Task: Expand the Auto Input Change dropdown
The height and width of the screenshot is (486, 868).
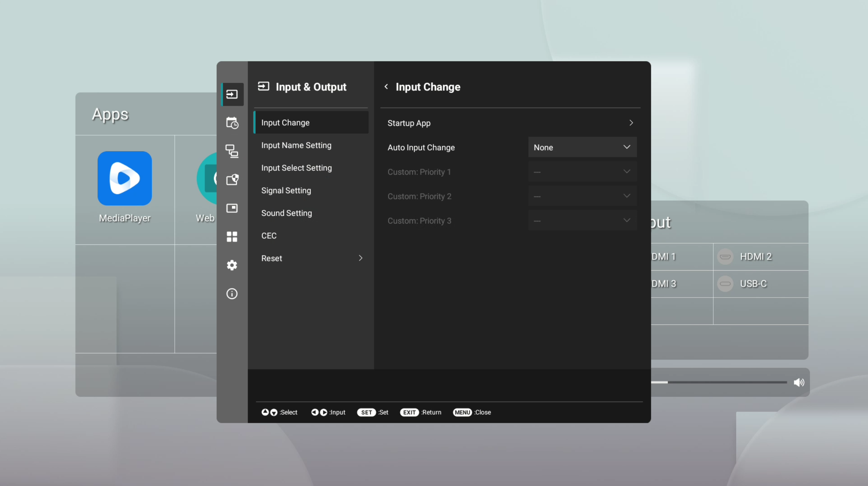Action: 582,147
